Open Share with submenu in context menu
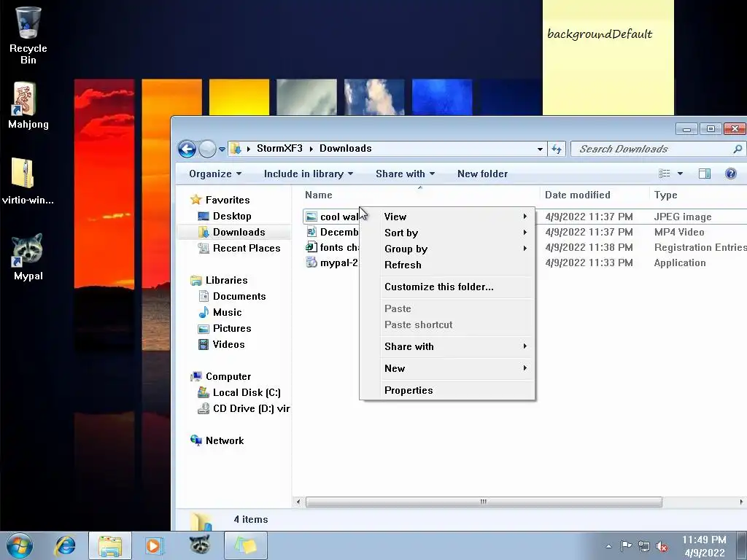 456,346
